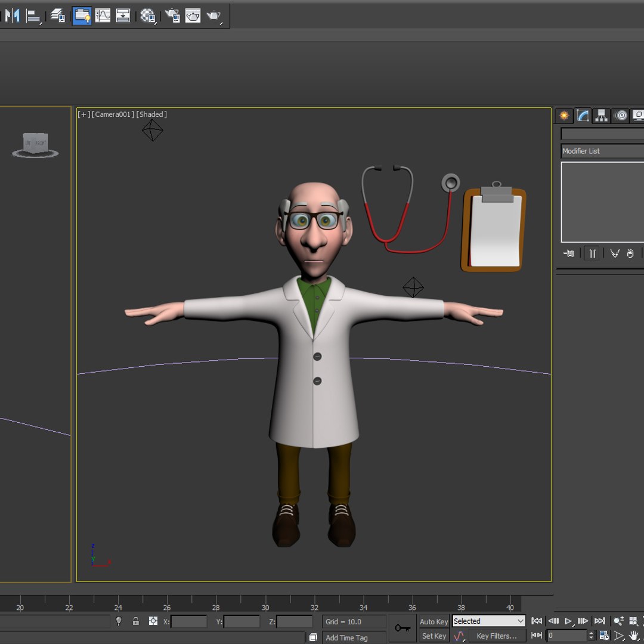Switch to the Modify panel tab

tap(583, 116)
